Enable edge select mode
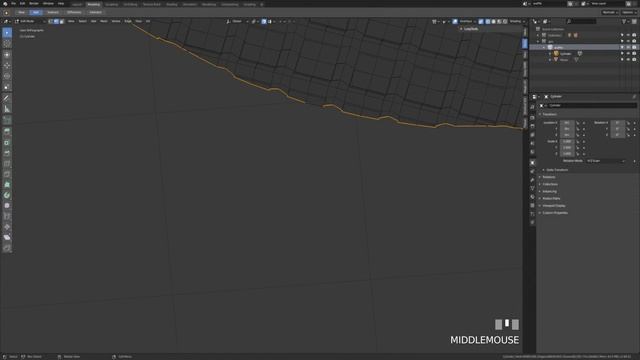 (56, 21)
